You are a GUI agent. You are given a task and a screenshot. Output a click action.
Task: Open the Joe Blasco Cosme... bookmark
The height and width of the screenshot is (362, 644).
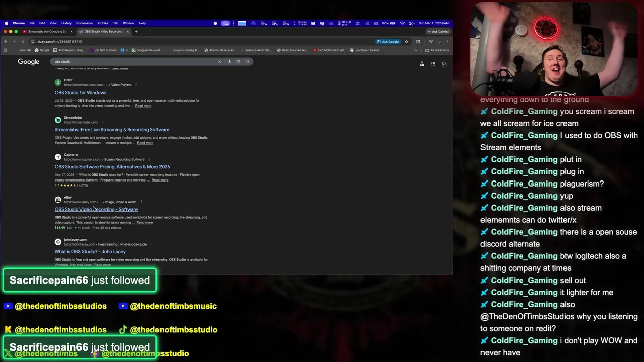tap(367, 50)
